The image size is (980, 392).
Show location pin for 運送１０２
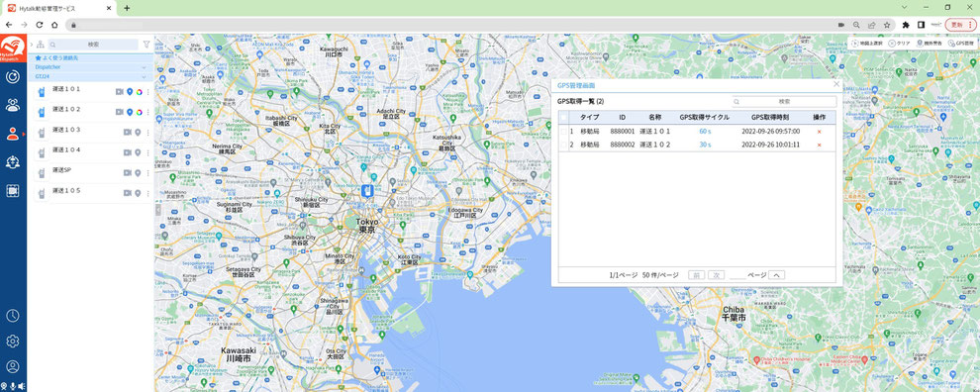click(x=130, y=112)
